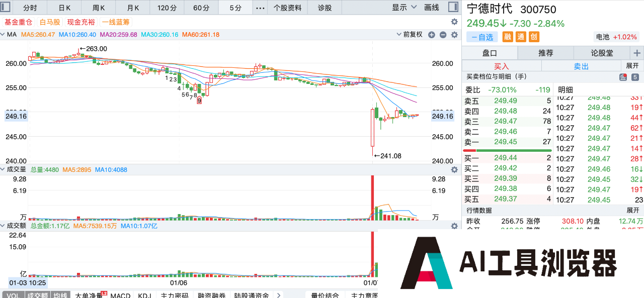Open the 前复权 adjustment dropdown
644x298 pixels.
pyautogui.click(x=410, y=35)
